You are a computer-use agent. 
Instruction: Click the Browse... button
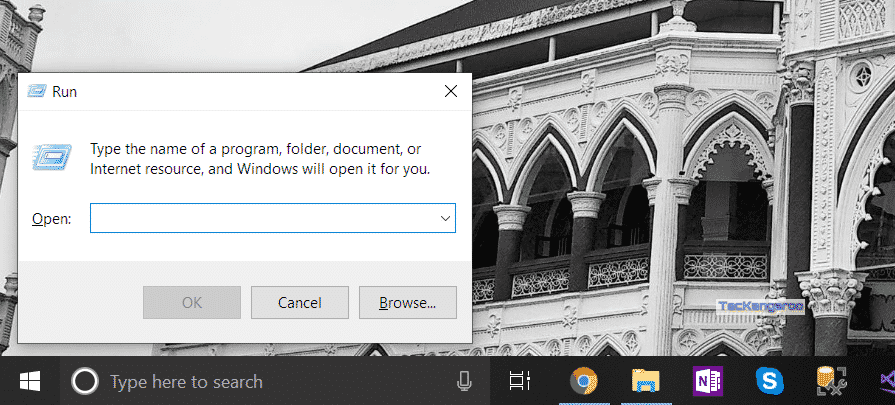point(407,302)
